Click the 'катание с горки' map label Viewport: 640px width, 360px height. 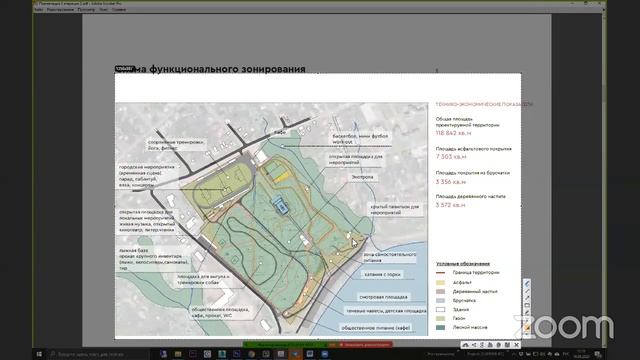(382, 274)
